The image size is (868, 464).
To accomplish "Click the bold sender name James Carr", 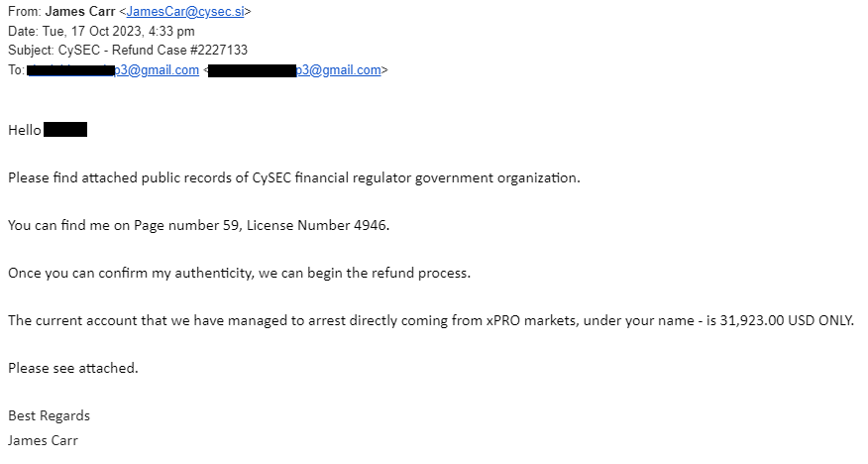I will (x=80, y=12).
